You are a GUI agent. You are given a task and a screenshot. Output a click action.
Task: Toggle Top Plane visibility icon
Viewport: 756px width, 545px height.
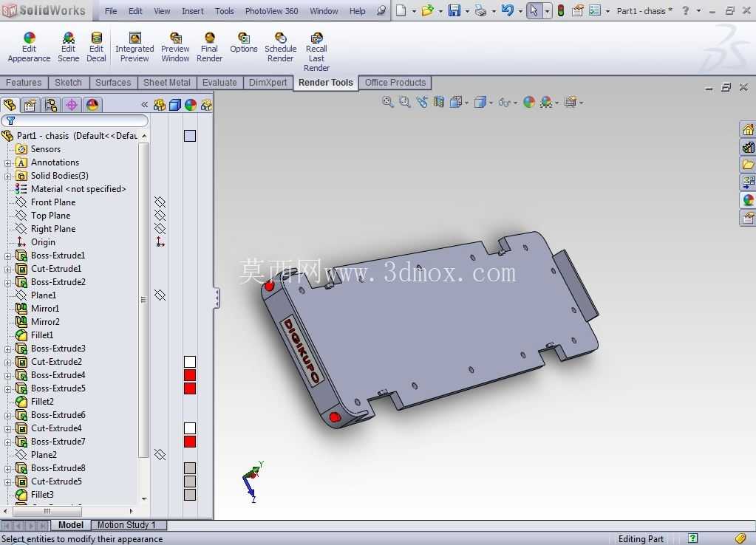tap(160, 215)
